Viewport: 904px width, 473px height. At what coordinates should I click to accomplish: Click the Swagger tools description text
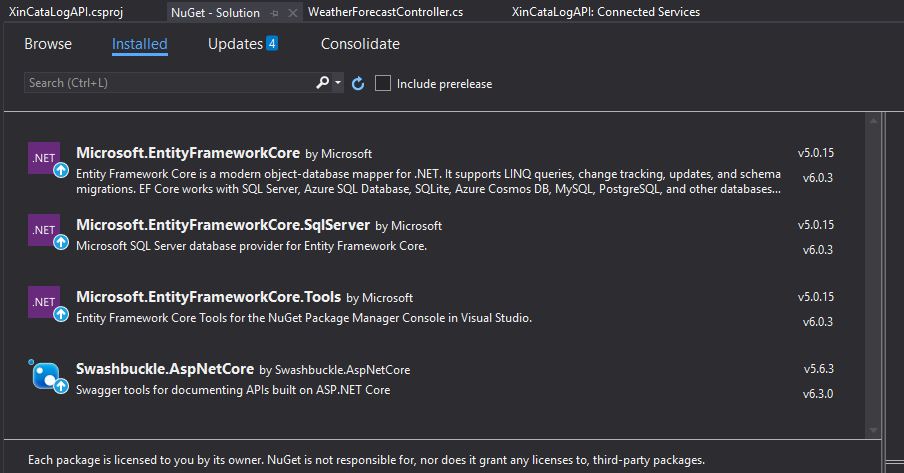[233, 390]
